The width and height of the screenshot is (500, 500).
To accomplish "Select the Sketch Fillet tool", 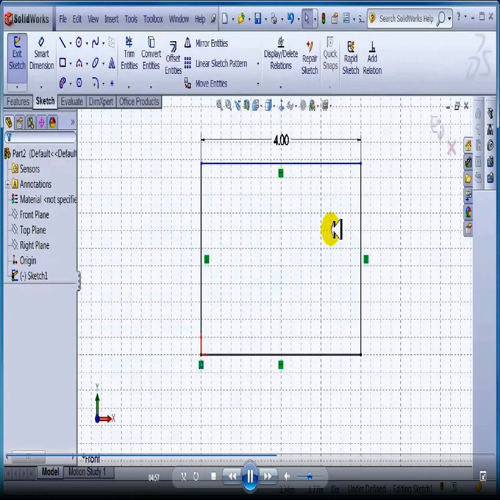I will click(95, 82).
